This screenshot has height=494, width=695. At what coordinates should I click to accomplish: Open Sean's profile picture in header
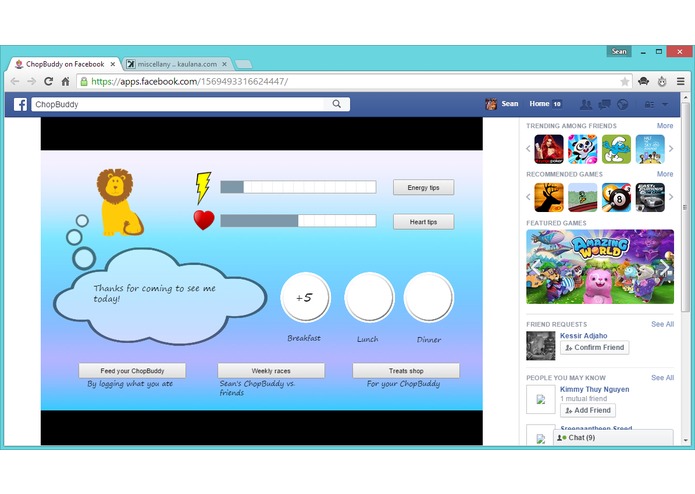(491, 104)
